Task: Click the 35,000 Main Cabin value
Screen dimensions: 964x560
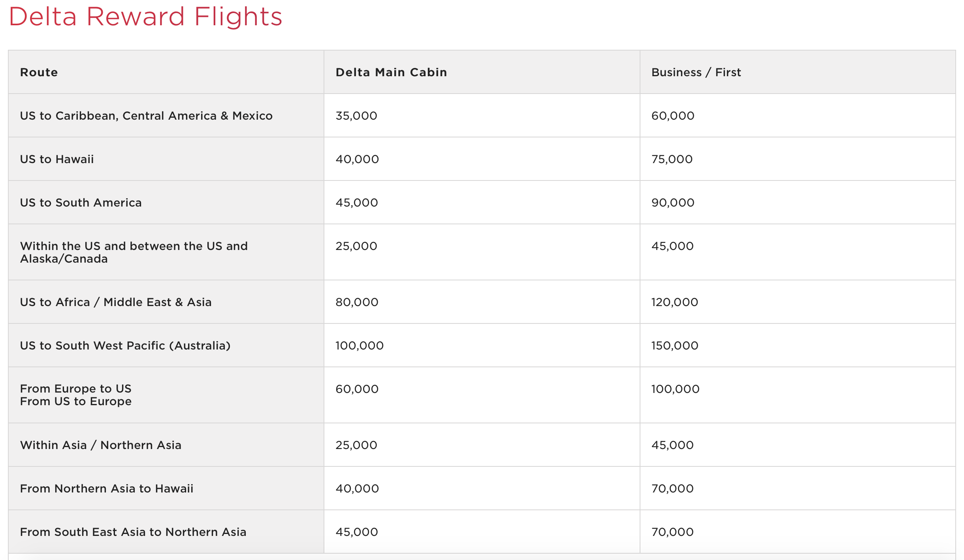Action: coord(356,116)
